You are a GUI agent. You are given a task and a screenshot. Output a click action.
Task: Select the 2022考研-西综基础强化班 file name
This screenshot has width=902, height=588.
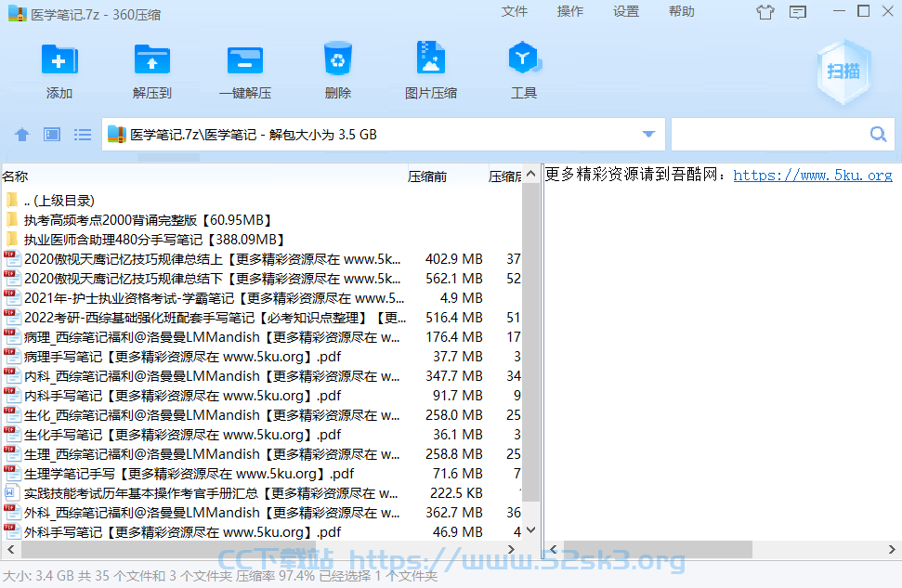(x=216, y=318)
